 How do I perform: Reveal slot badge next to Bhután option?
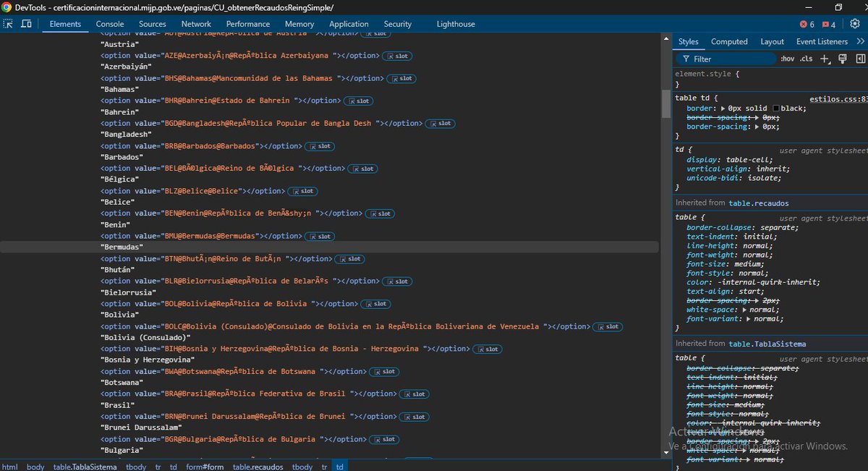[x=350, y=259]
